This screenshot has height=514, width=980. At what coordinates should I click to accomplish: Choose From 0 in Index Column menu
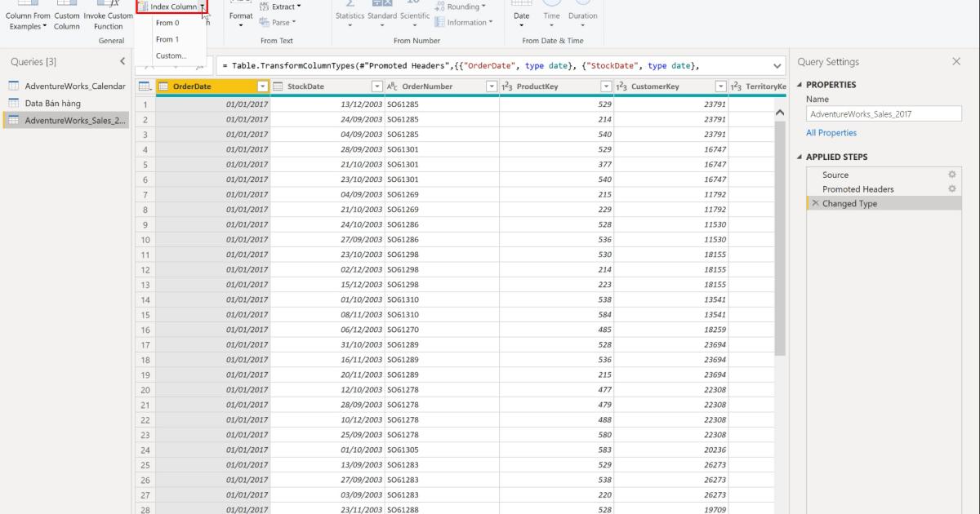(167, 23)
